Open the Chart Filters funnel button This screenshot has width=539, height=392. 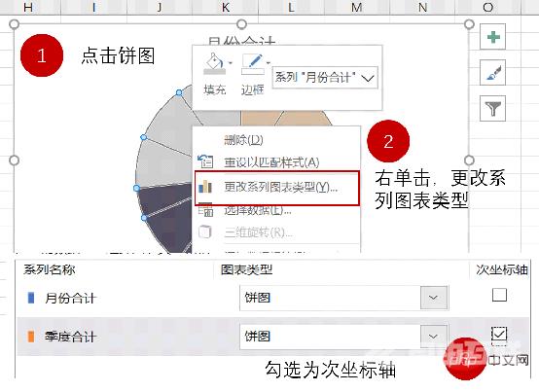[493, 109]
